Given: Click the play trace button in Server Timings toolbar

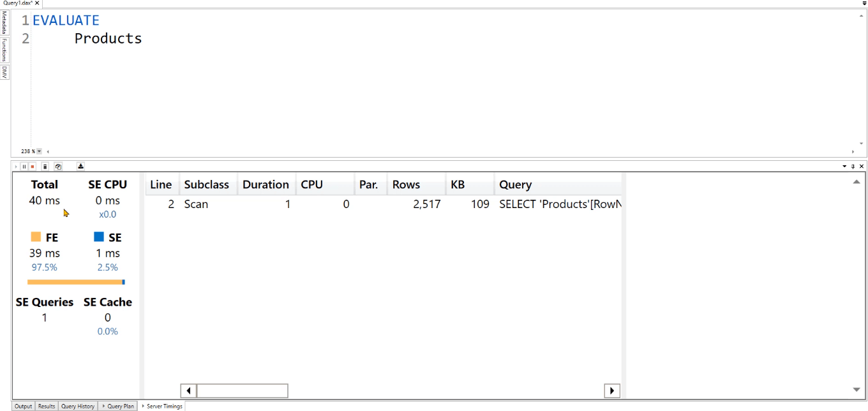Looking at the screenshot, I should click(16, 167).
